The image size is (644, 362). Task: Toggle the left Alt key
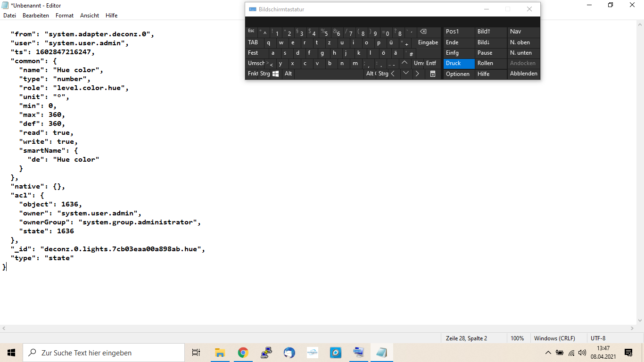click(x=288, y=74)
